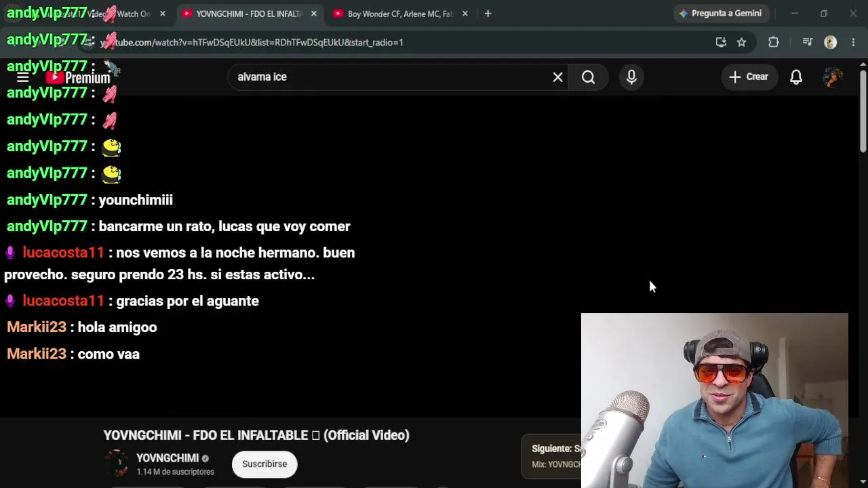Click the Siguiente next-up mix card
Viewport: 868px width, 488px height.
pos(553,455)
